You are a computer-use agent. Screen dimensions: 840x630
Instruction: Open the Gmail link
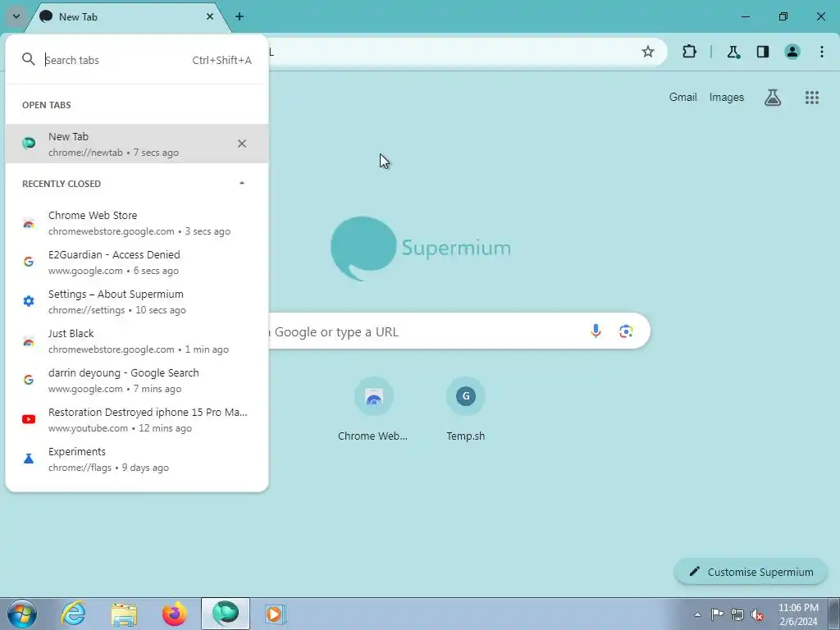click(x=682, y=97)
